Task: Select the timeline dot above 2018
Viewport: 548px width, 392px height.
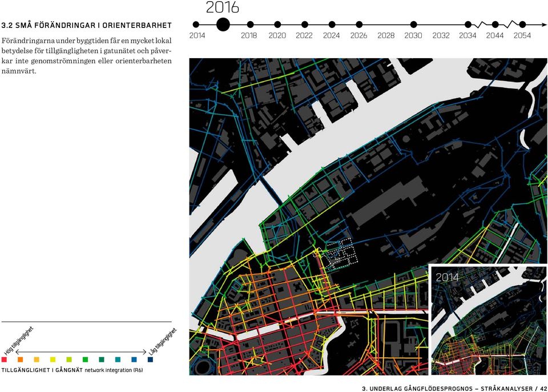Action: (x=250, y=25)
